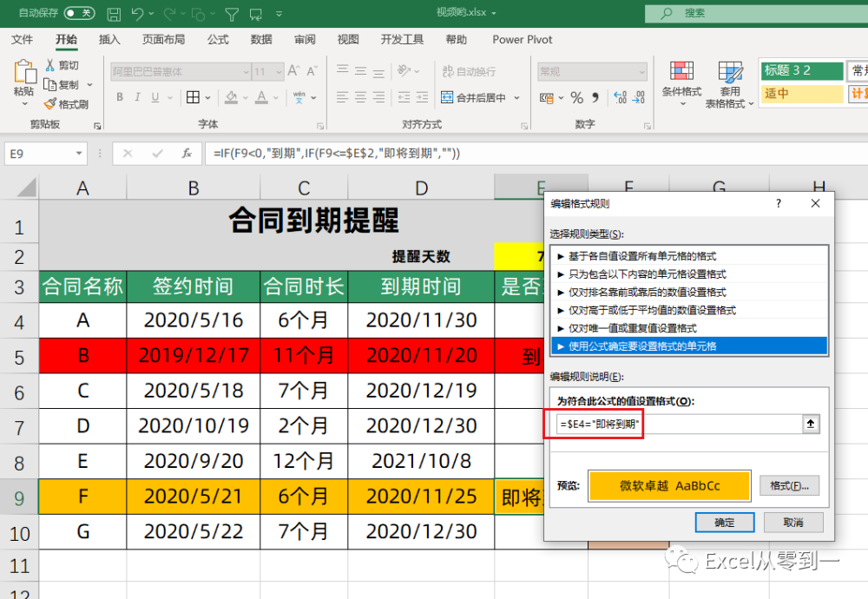
Task: Select rule type 仅对唯一值或重复值设置格式
Action: pos(689,328)
